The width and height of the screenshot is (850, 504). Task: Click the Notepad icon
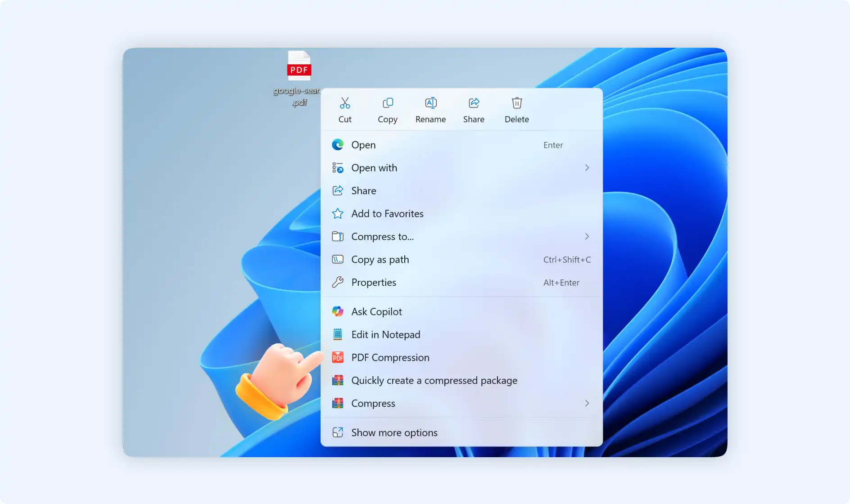(338, 334)
